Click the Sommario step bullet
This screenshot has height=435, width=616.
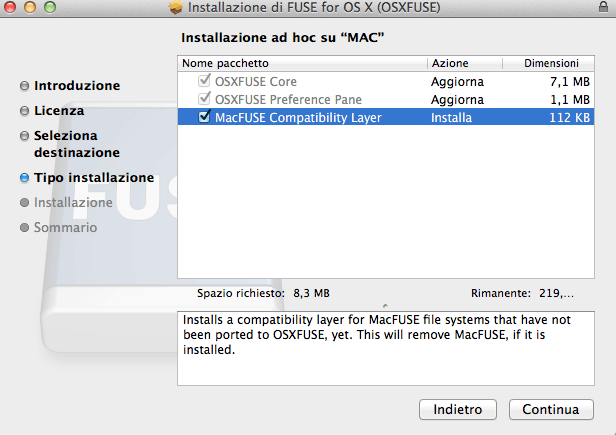(24, 228)
